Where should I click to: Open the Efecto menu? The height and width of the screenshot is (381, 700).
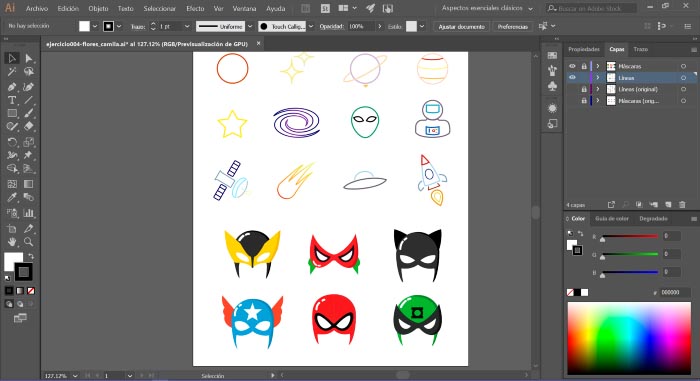195,8
